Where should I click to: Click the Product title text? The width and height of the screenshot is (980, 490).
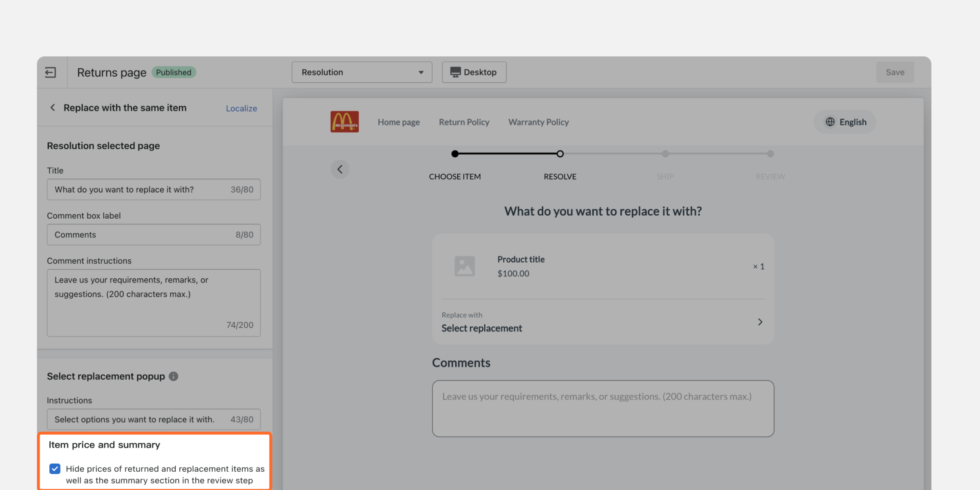point(521,259)
